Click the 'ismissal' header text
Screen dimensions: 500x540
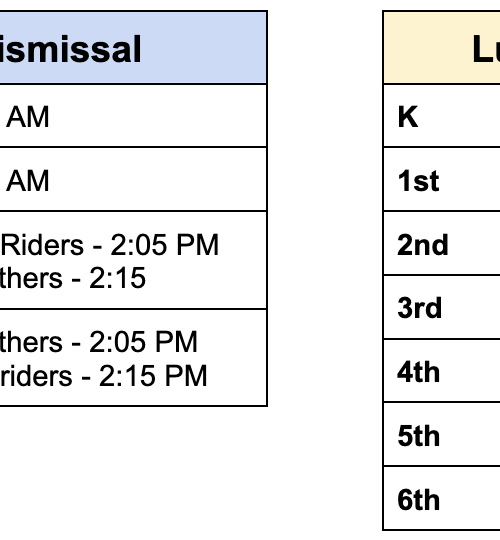point(71,49)
